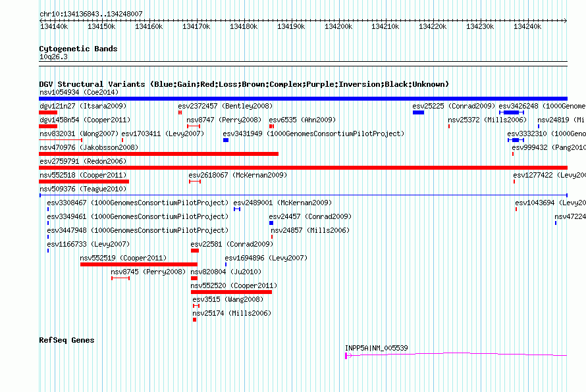The height and width of the screenshot is (392, 586).
Task: Select the dgv1458n54 (Cooper2011) label
Action: pos(85,120)
